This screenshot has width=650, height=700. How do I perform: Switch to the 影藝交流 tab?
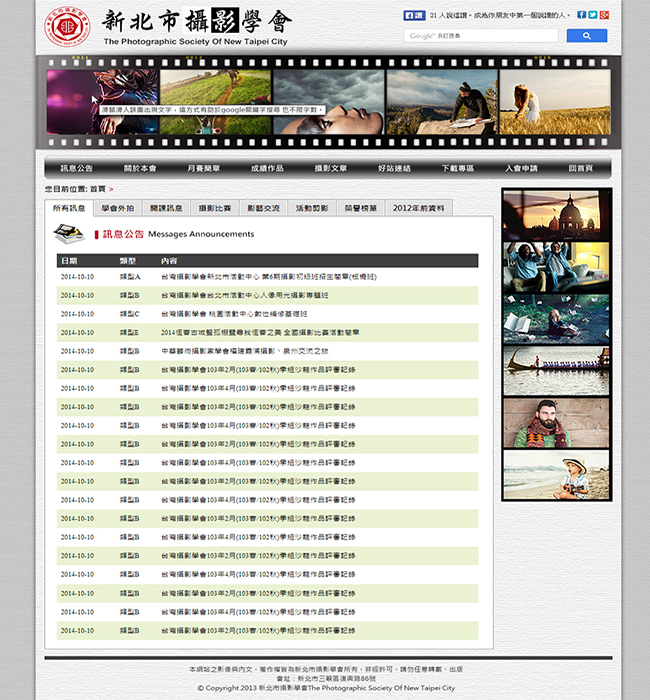pos(263,208)
